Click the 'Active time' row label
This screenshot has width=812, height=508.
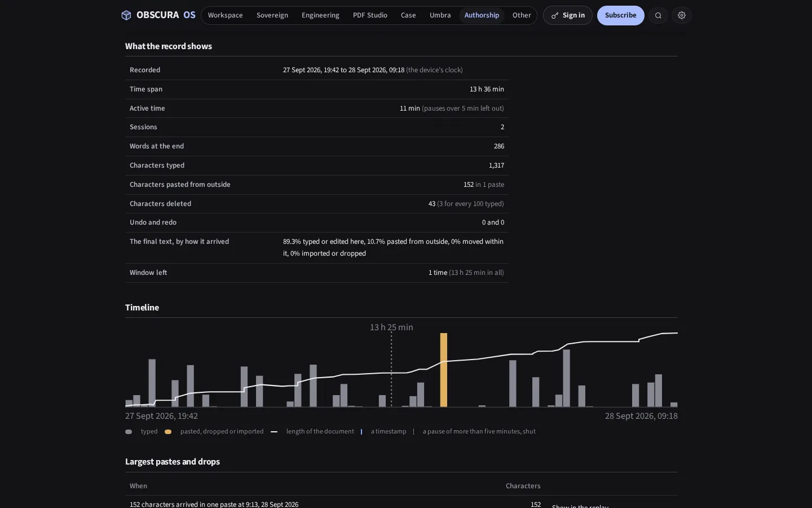coord(147,108)
